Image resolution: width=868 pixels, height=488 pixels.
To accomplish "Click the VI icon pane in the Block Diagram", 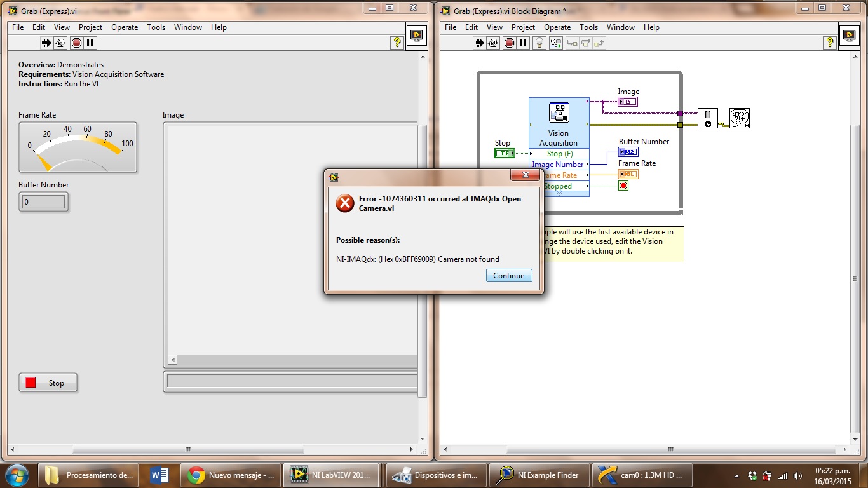I will tap(850, 36).
